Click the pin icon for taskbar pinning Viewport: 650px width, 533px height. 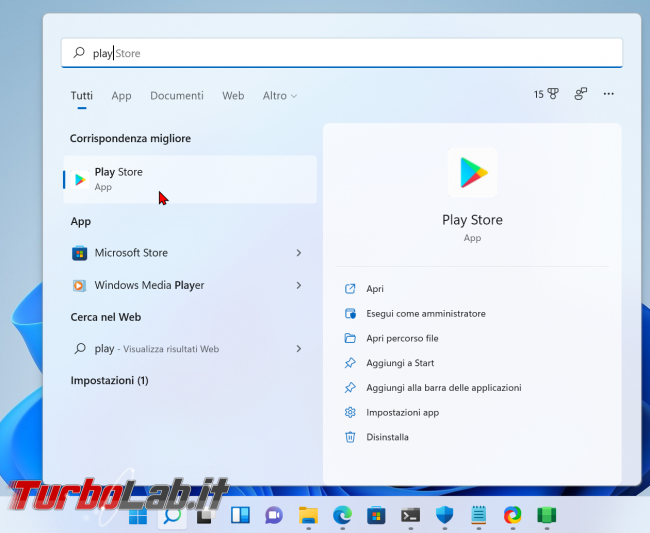pyautogui.click(x=350, y=388)
